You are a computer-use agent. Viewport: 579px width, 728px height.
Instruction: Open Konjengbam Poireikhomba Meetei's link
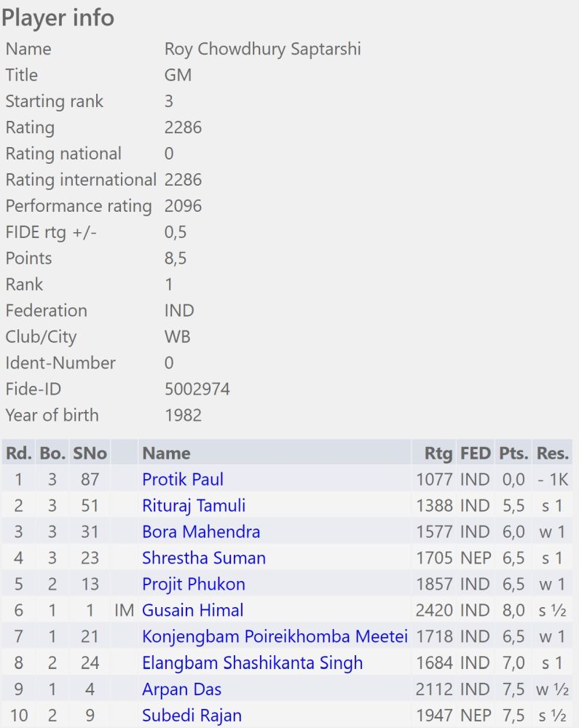(x=275, y=636)
